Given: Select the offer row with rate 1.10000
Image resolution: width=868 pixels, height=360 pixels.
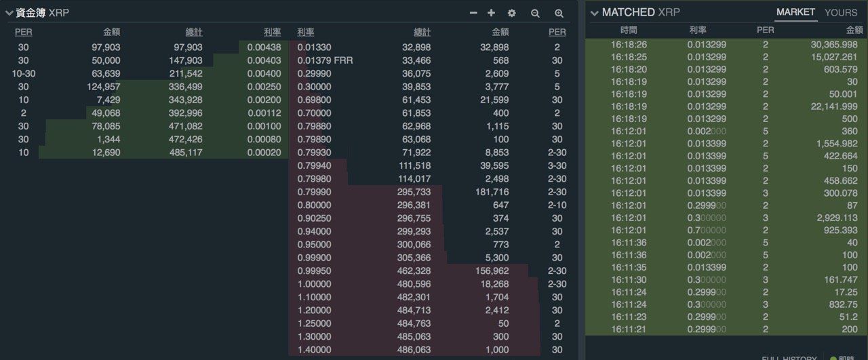Looking at the screenshot, I should (433, 297).
